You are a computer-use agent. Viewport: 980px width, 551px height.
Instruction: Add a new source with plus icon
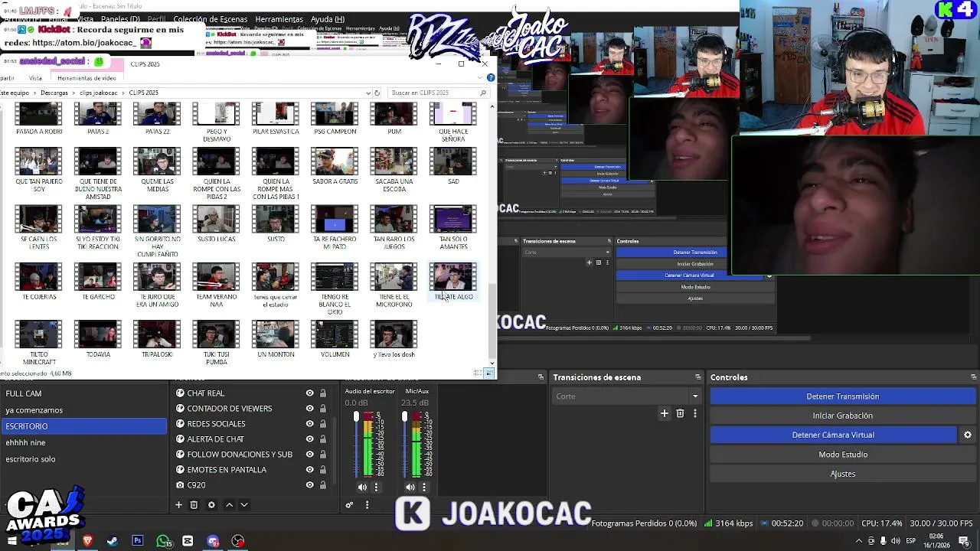[x=178, y=505]
